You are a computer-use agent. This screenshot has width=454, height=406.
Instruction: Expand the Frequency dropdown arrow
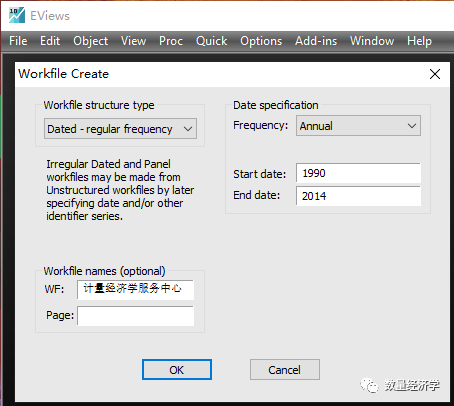tap(412, 126)
